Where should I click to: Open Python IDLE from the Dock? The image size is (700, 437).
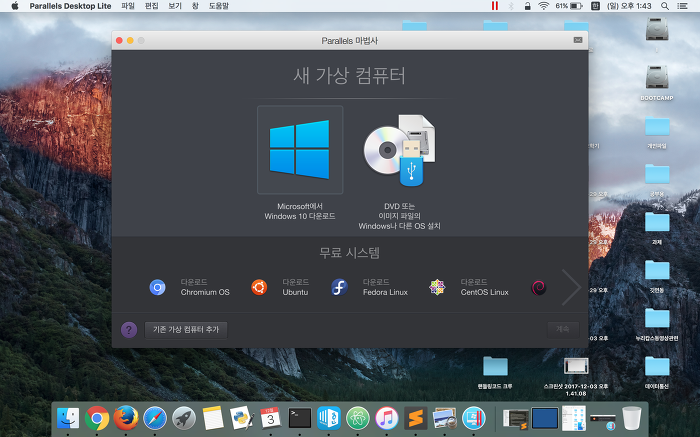click(242, 419)
